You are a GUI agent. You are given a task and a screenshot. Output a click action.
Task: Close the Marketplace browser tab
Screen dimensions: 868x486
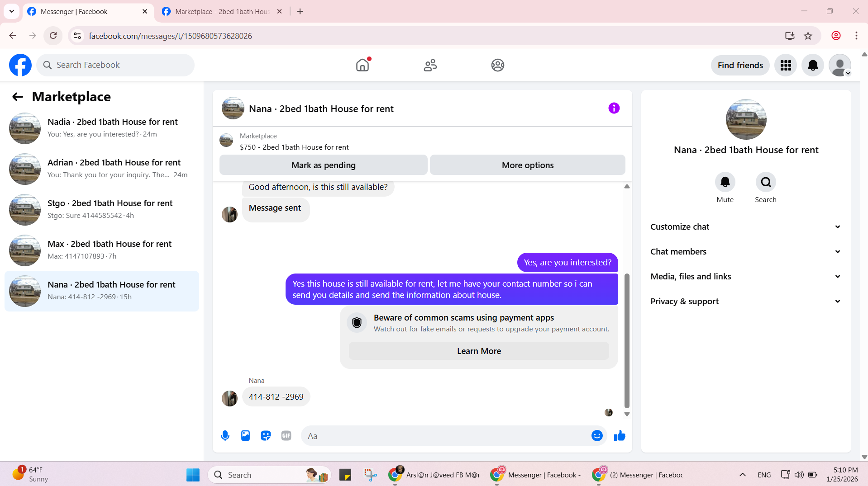click(279, 12)
